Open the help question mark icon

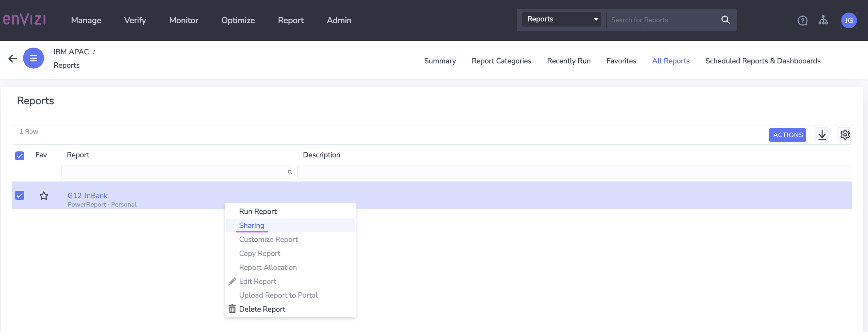802,21
